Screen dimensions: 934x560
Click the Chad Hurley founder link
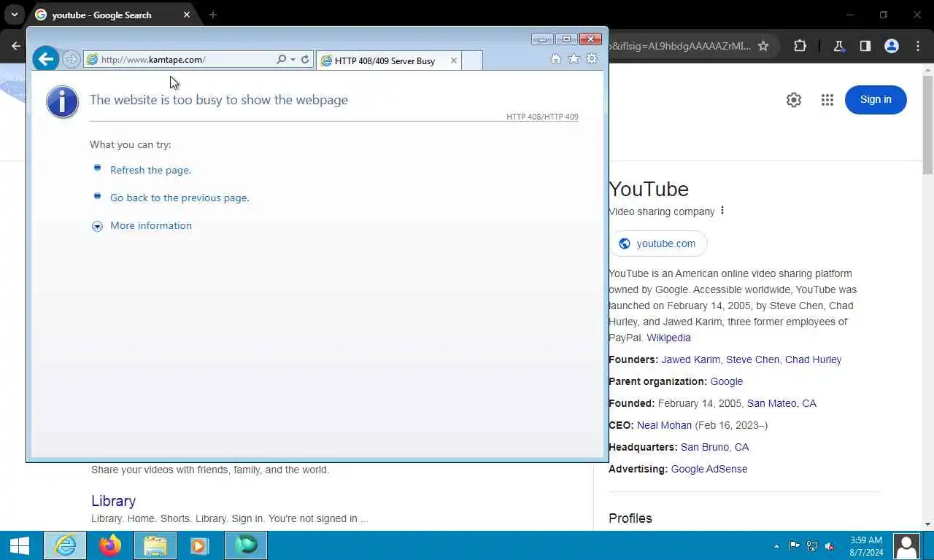[813, 359]
